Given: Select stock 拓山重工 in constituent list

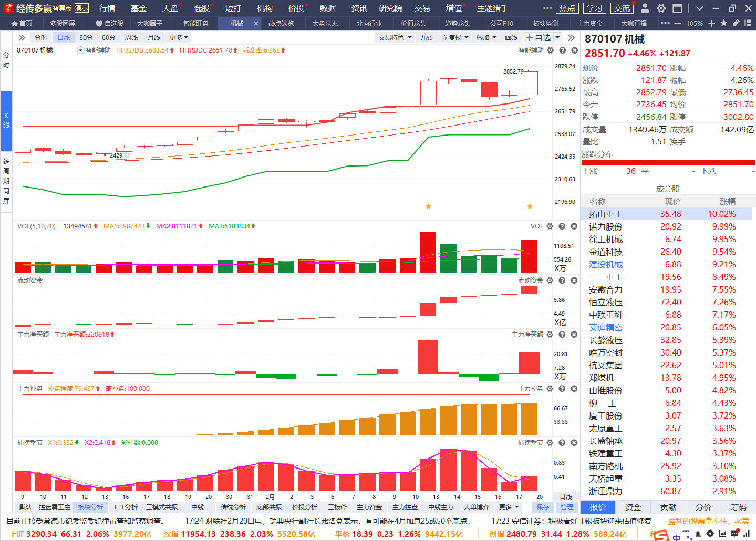Looking at the screenshot, I should 667,214.
